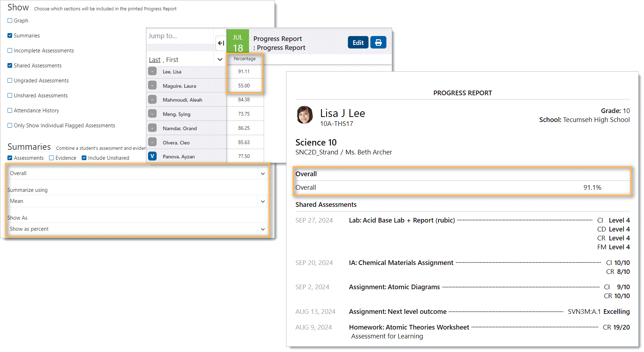Click Lisa J Lee's profile photo
644x352 pixels.
(305, 115)
